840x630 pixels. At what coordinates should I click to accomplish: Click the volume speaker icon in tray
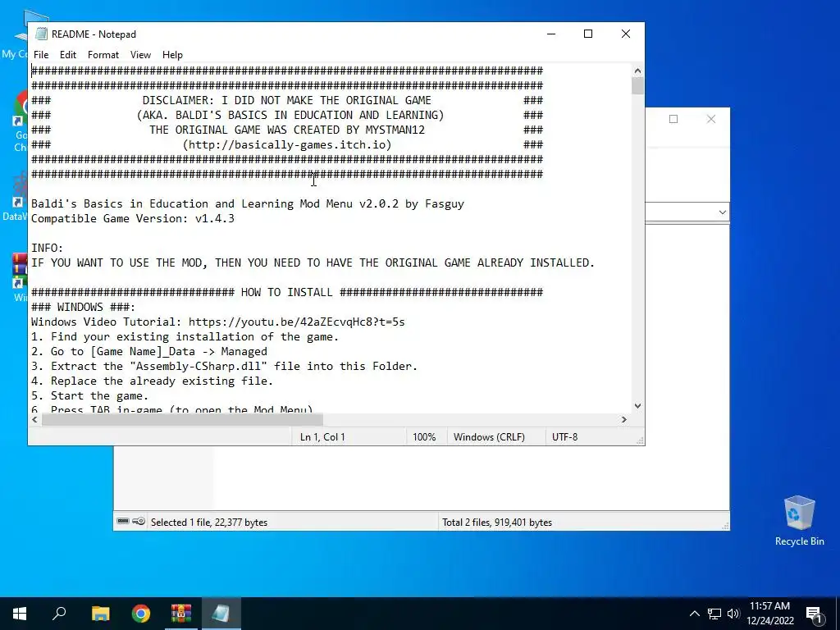(x=733, y=614)
